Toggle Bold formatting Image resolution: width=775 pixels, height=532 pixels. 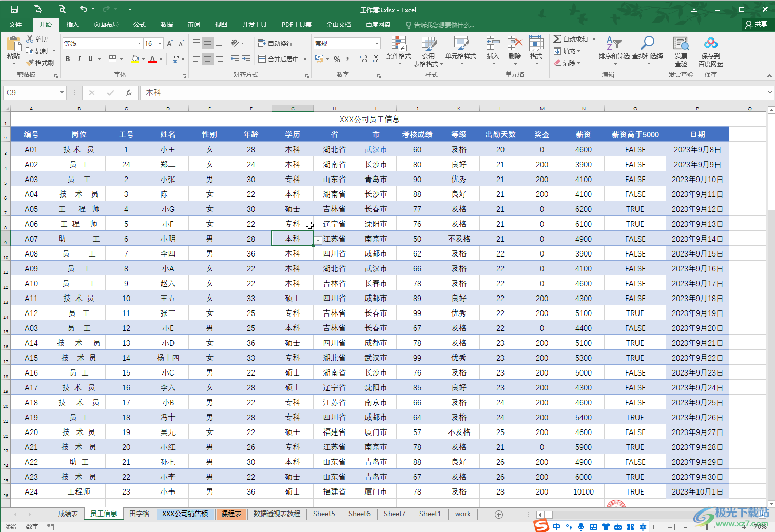pos(68,59)
